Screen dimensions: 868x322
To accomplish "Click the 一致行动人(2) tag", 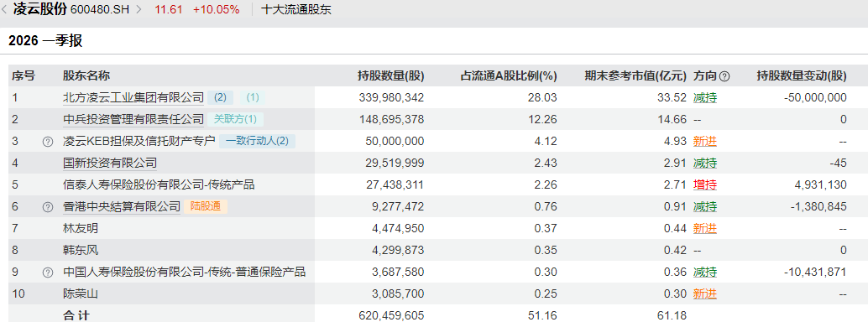I will click(258, 142).
